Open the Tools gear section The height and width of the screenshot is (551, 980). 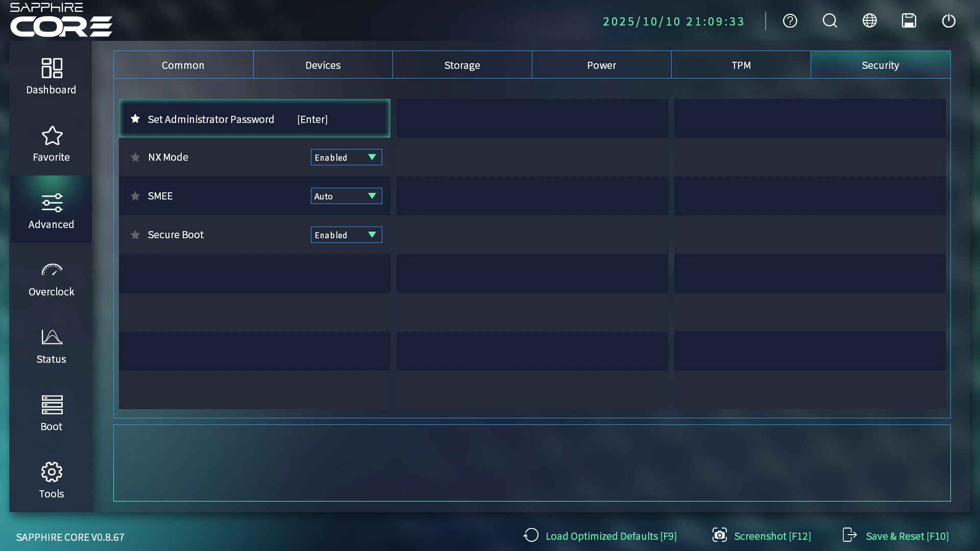click(51, 480)
